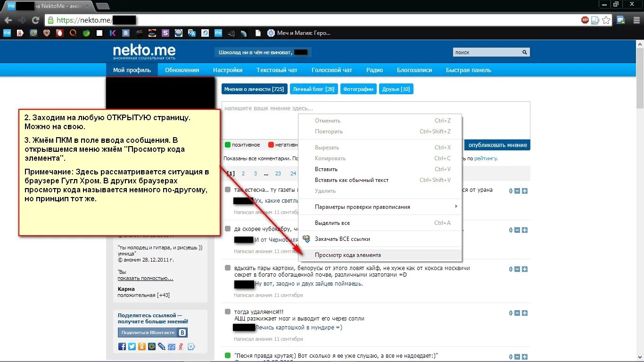
Task: Switch to Личный блог [28] tab
Action: pyautogui.click(x=314, y=89)
